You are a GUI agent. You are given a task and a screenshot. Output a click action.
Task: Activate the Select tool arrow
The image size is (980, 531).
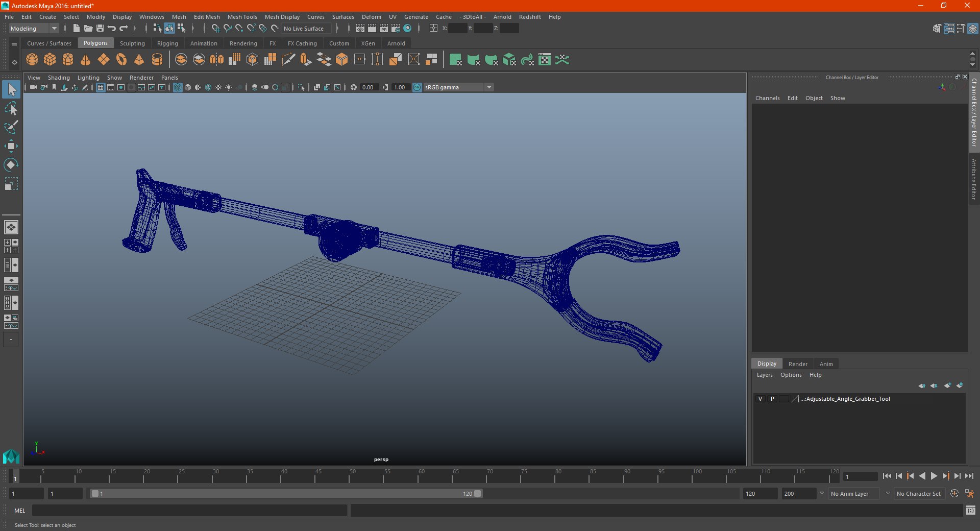coord(11,89)
